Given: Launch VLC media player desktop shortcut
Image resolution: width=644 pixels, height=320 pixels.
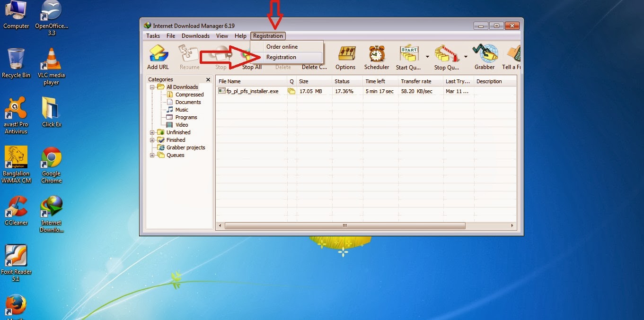Looking at the screenshot, I should [52, 67].
